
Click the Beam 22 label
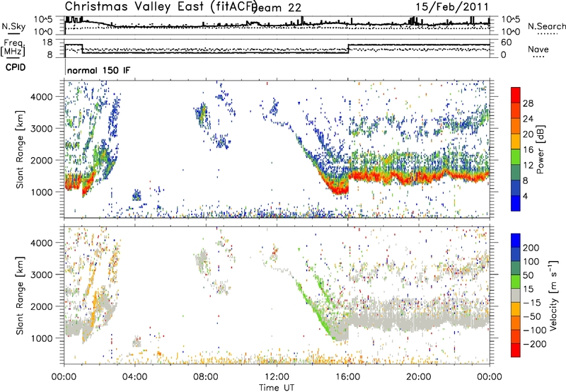[276, 8]
